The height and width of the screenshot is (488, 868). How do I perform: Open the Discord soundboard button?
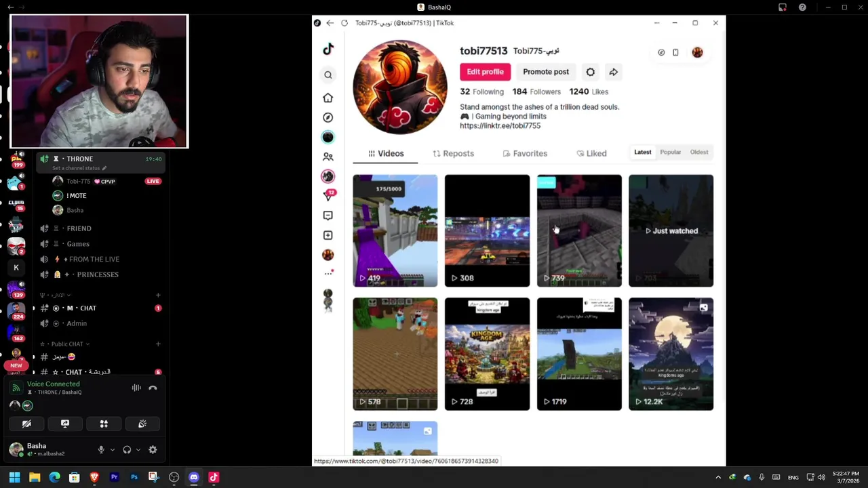[x=142, y=424]
